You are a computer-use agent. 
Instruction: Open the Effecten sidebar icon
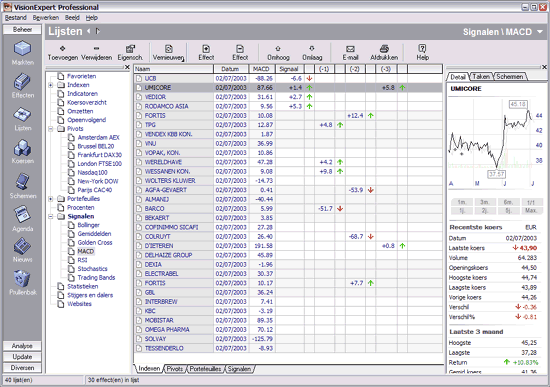coord(22,86)
